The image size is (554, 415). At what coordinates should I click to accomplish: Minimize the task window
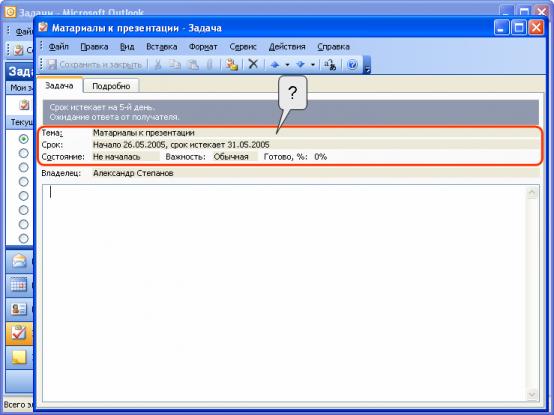coord(501,28)
